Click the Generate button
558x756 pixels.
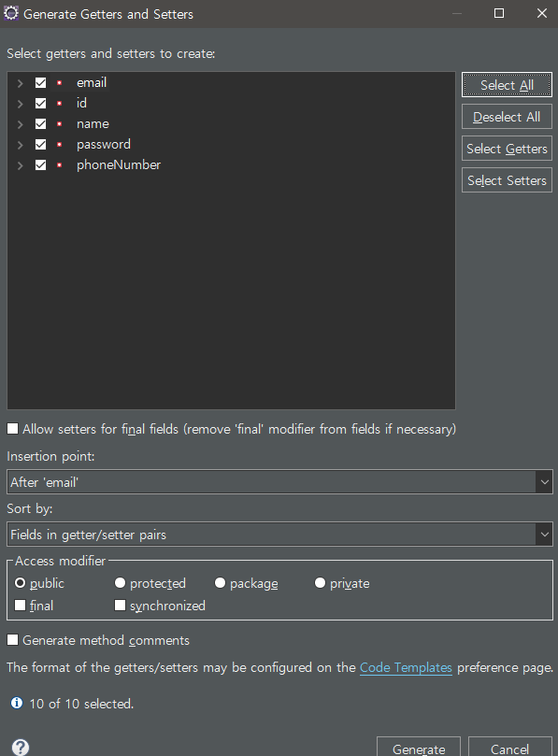pyautogui.click(x=419, y=748)
